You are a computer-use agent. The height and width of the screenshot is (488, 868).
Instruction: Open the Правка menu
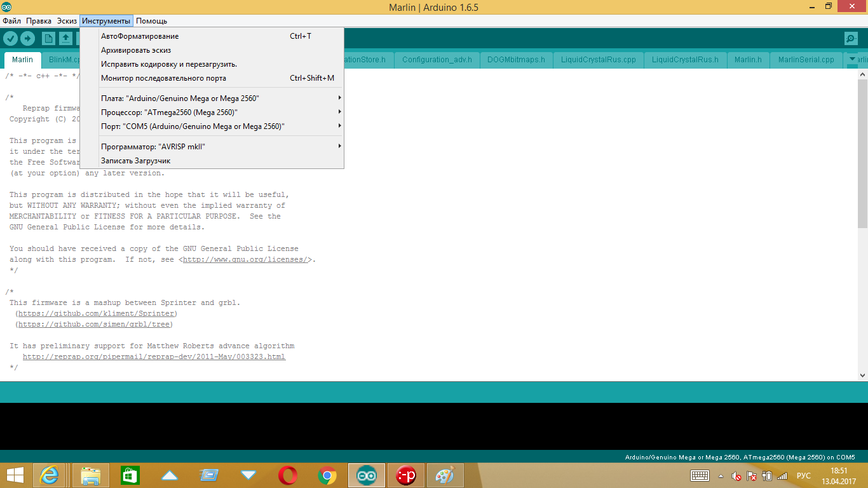tap(39, 21)
